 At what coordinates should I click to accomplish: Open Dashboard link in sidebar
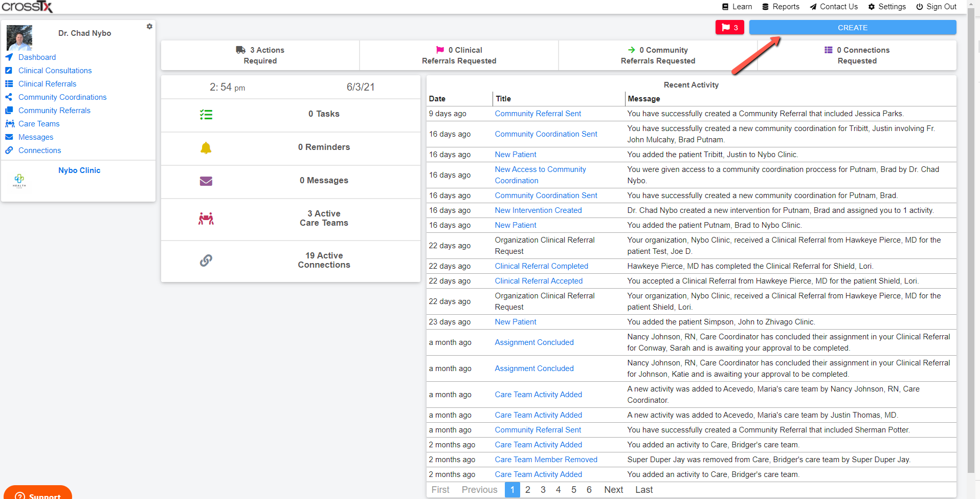(37, 57)
